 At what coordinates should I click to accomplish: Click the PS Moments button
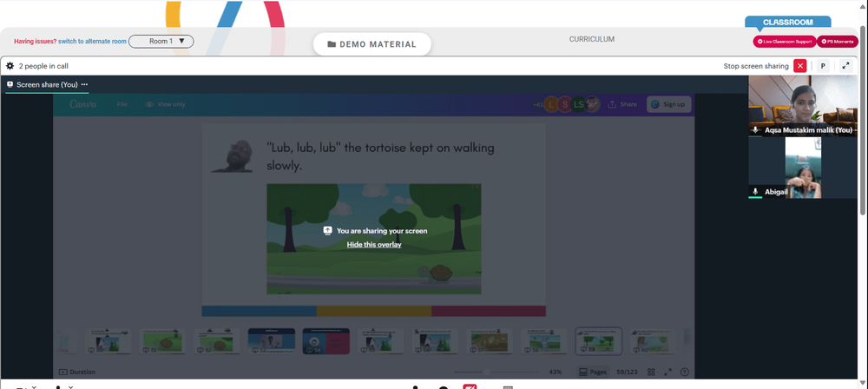click(x=838, y=42)
